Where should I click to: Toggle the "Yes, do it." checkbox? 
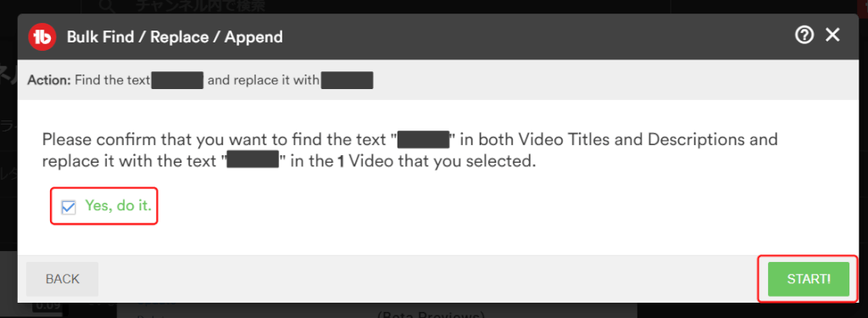(69, 207)
